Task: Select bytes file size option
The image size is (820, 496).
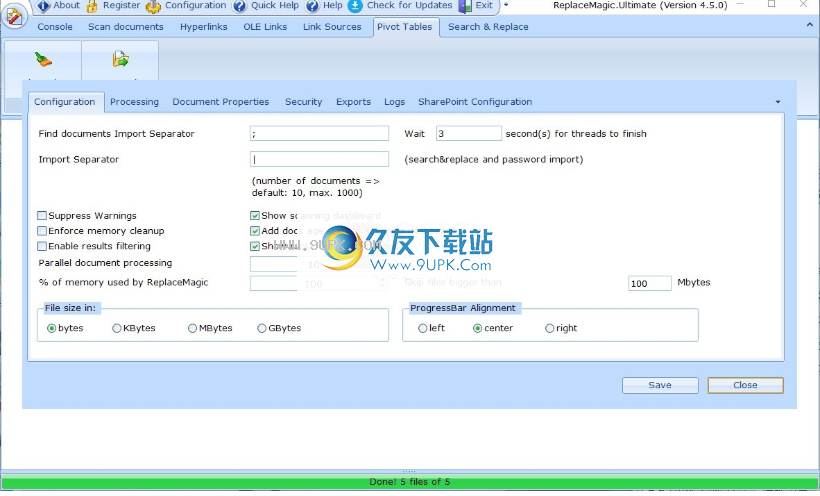Action: point(51,329)
